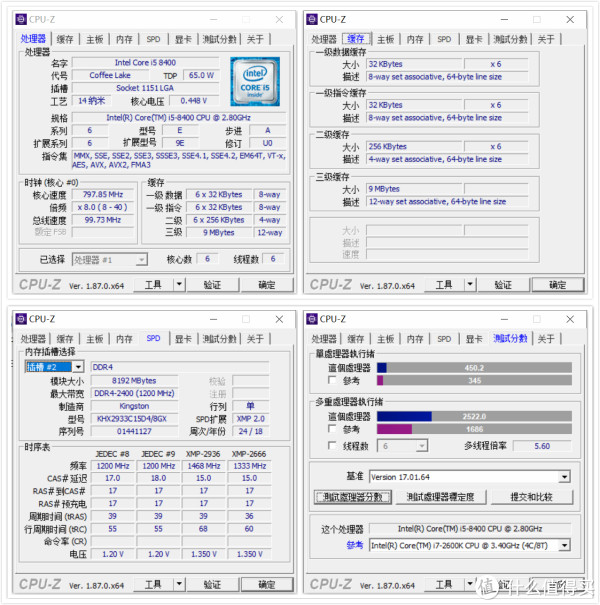Click the single-thread reference 345 bar
The image size is (600, 605).
(474, 380)
